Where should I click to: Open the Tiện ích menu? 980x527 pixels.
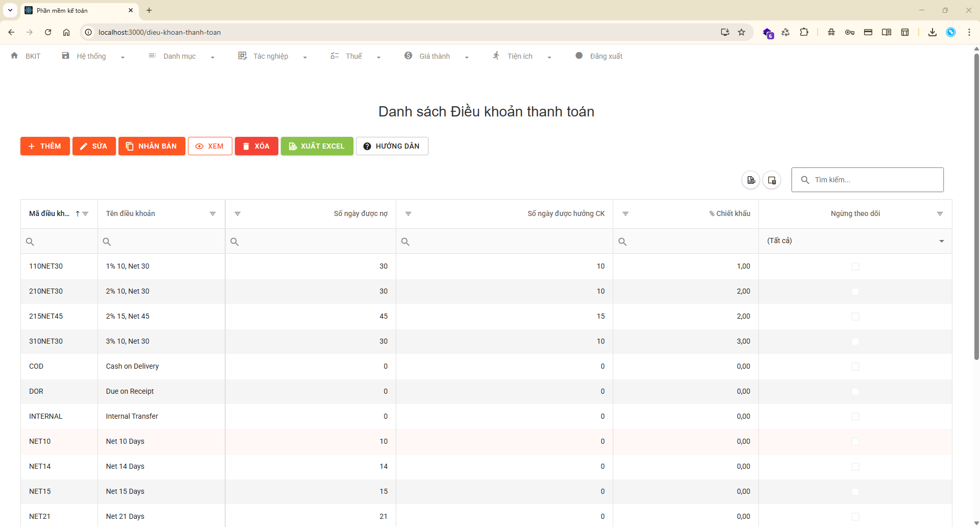click(520, 56)
